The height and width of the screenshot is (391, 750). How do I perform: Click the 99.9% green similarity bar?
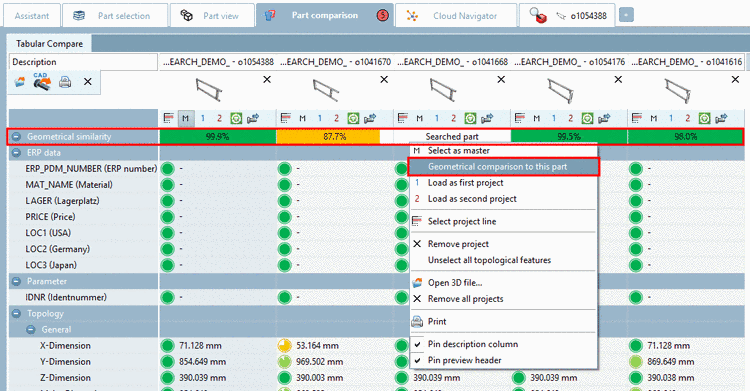218,136
